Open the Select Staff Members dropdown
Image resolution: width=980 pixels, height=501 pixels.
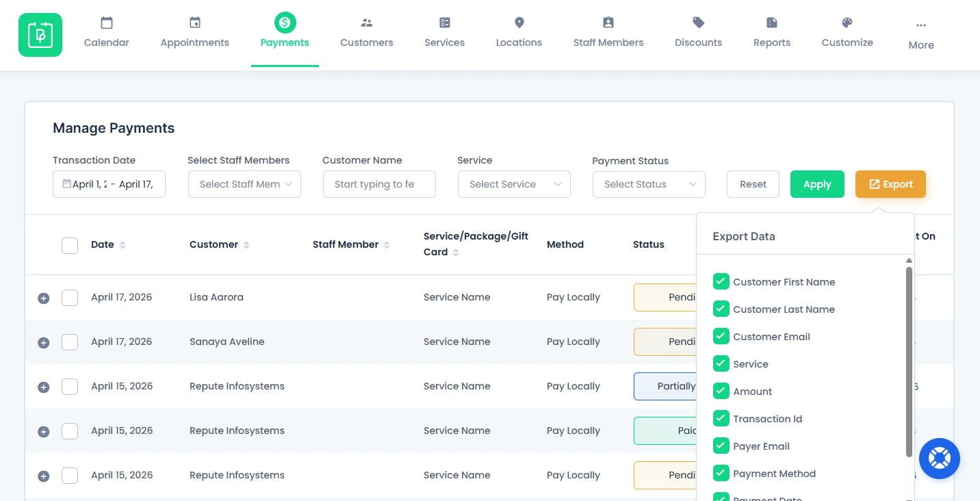pos(244,184)
